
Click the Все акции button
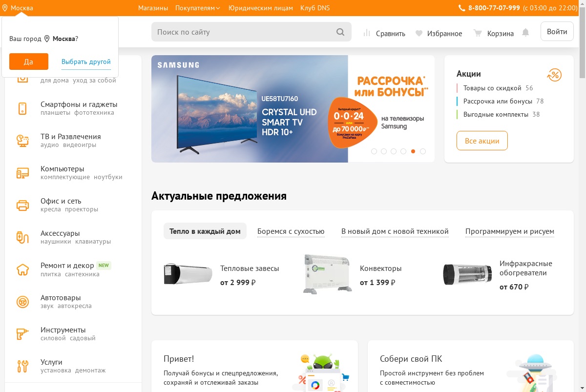[482, 141]
